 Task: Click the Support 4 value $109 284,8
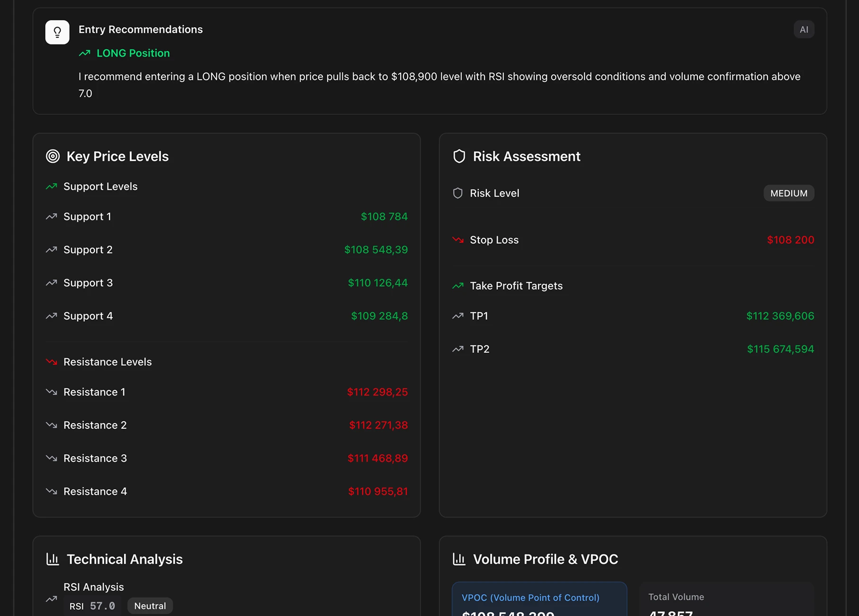point(379,316)
